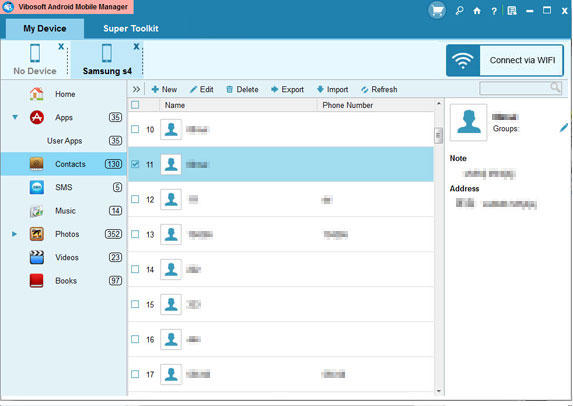
Task: Sort by the Name column header
Action: click(238, 105)
